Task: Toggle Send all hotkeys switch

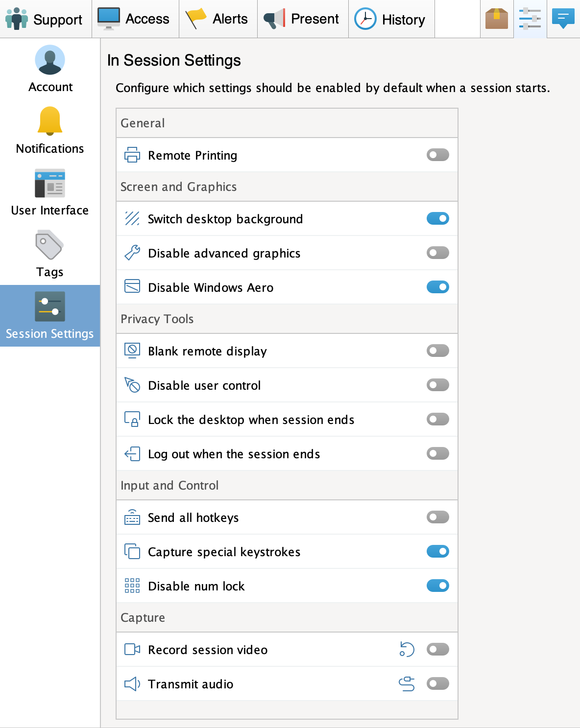Action: point(438,517)
